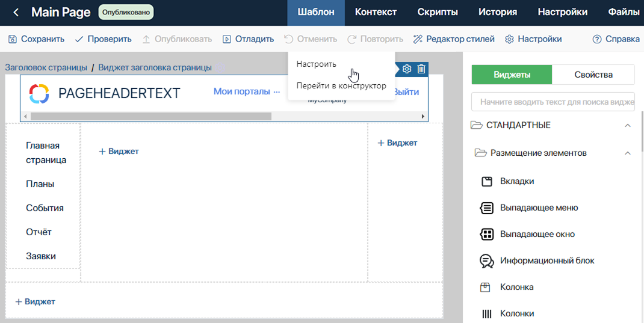The image size is (644, 323).
Task: Switch to the История tab
Action: 497,12
